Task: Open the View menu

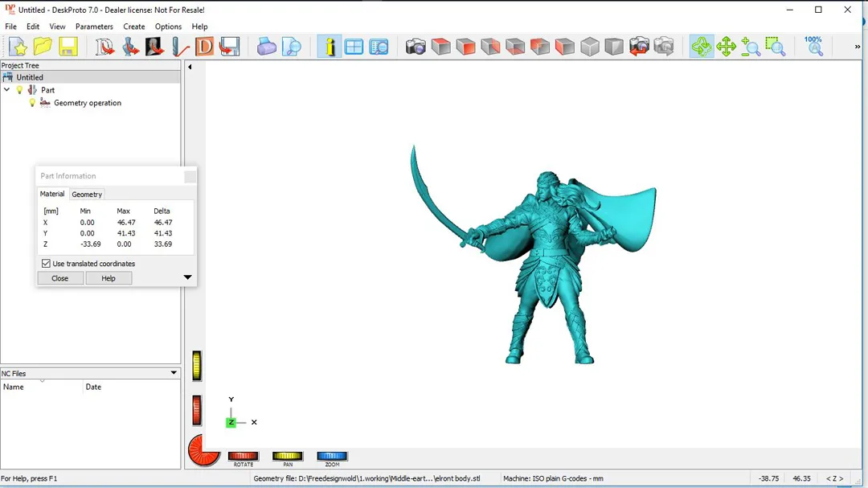Action: [57, 27]
